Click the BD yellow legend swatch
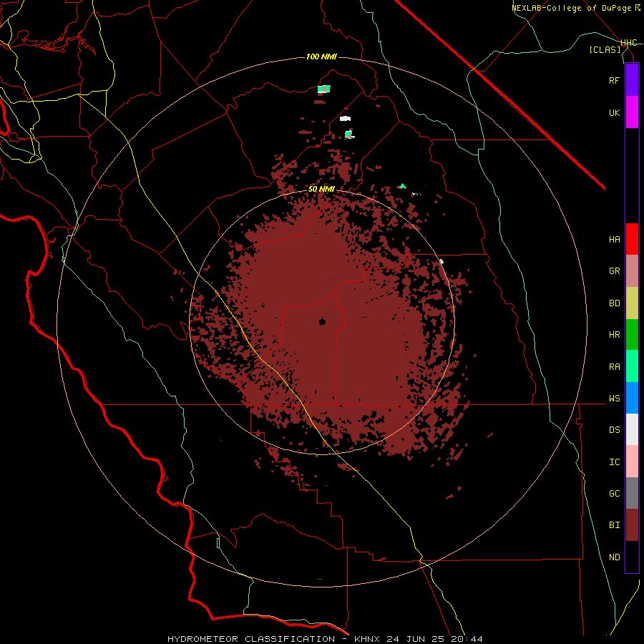 click(632, 303)
